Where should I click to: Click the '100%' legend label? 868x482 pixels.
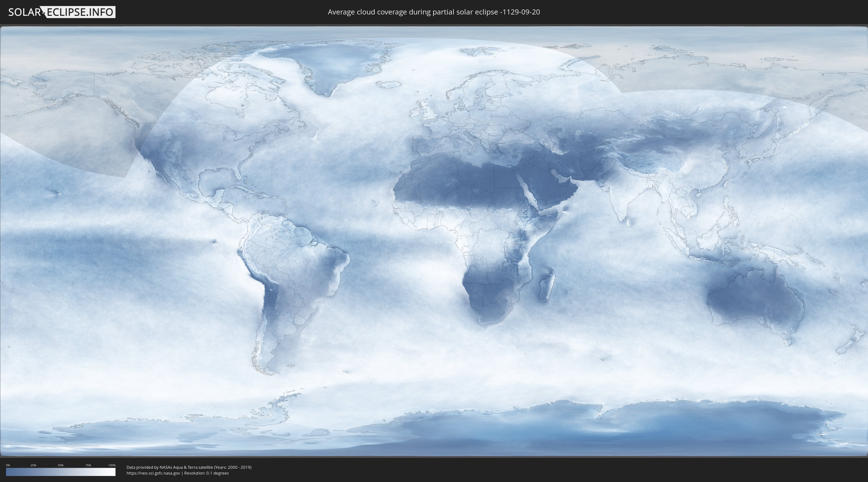tap(112, 465)
